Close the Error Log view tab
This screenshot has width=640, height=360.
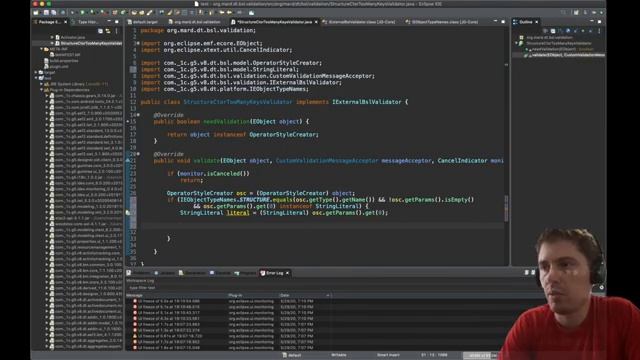coord(287,273)
